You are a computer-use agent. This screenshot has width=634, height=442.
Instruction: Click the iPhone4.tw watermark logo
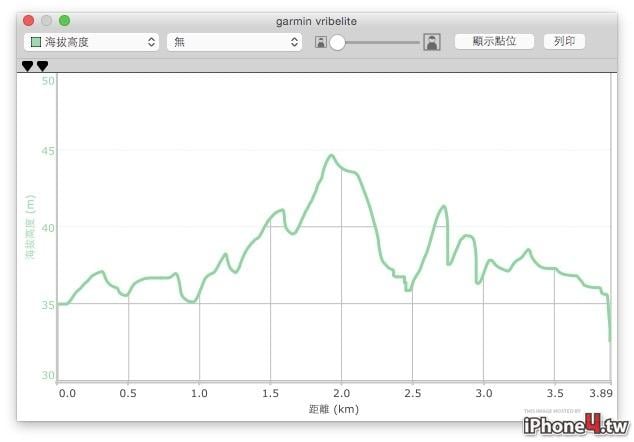[576, 425]
